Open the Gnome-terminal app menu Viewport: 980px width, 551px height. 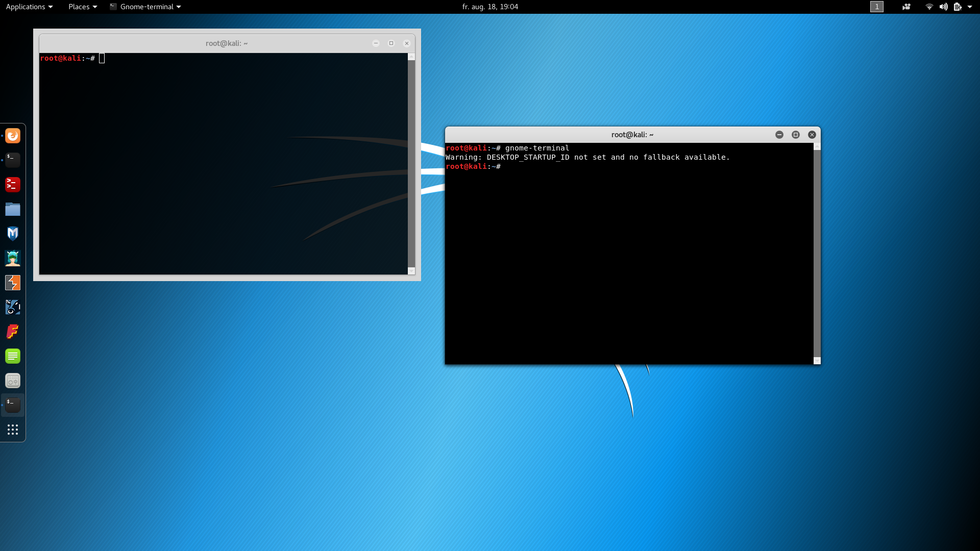coord(145,7)
